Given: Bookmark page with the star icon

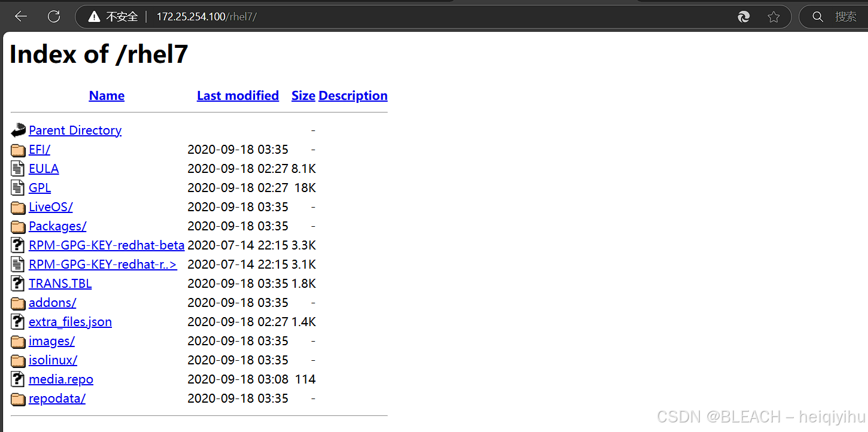Looking at the screenshot, I should (x=773, y=17).
